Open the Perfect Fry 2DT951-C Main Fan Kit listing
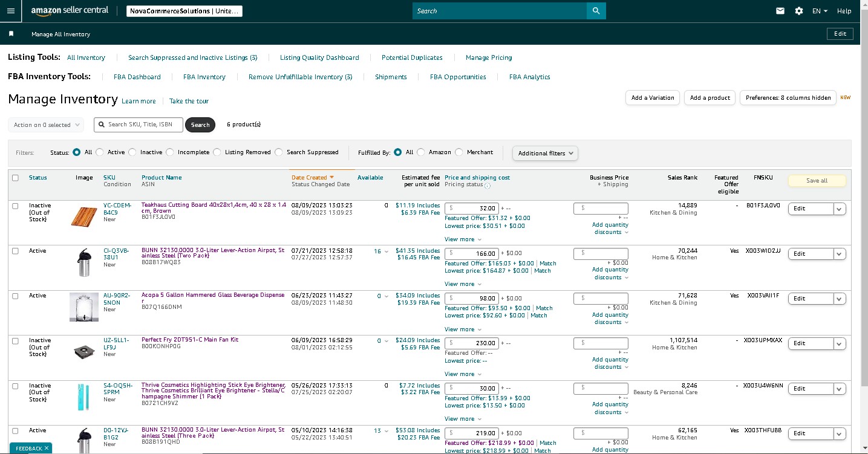868x454 pixels. pyautogui.click(x=190, y=340)
